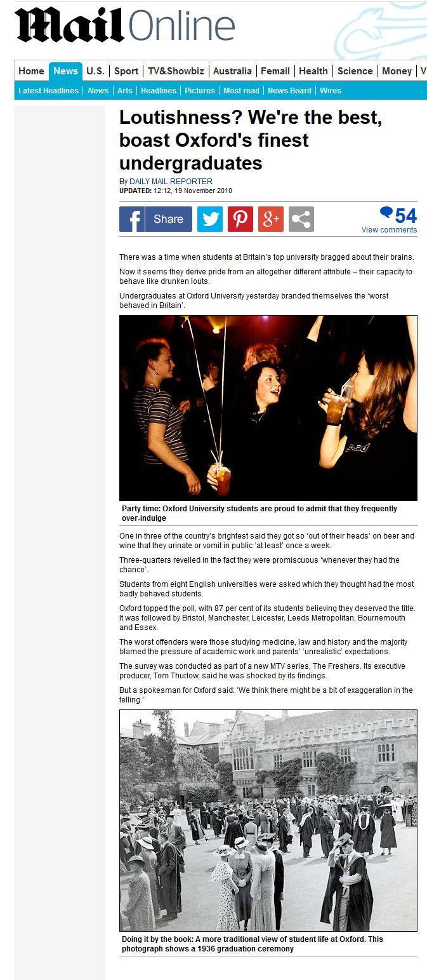Screen dimensions: 427x980
Task: Go to TV&Showbiz section
Action: (x=176, y=71)
